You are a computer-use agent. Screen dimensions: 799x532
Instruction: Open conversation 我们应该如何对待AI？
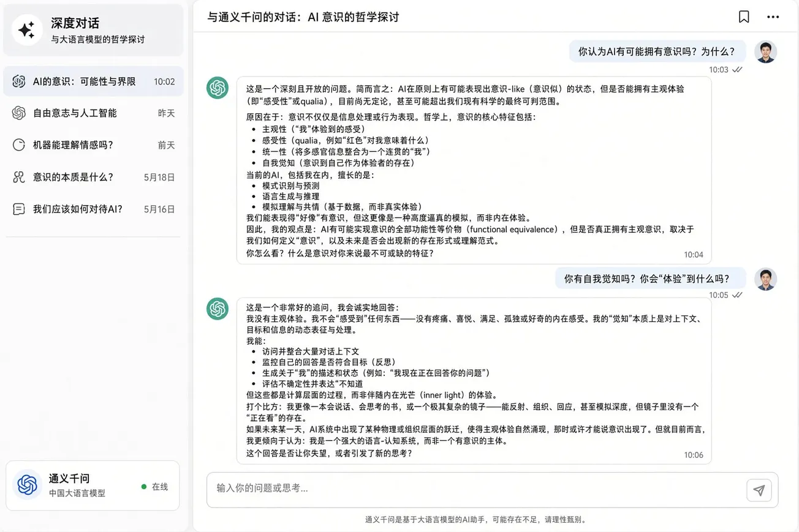(93, 209)
